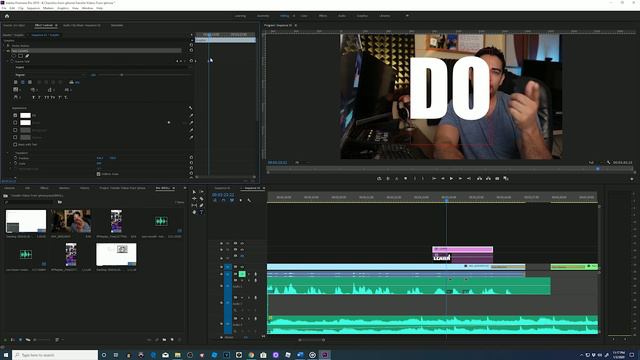640x360 pixels.
Task: Switch to the Audio workspace tab
Action: (x=342, y=16)
